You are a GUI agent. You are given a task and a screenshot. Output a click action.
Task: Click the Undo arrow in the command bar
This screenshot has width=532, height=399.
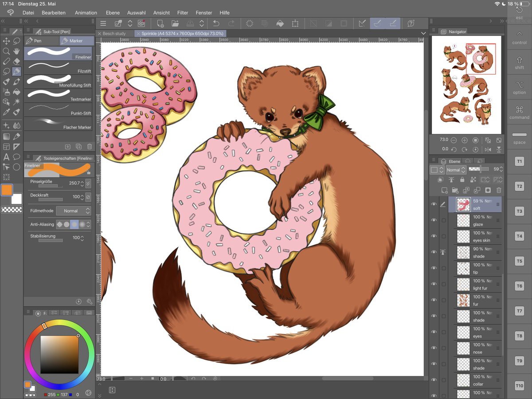[216, 23]
